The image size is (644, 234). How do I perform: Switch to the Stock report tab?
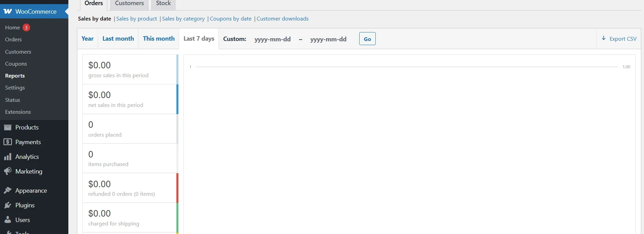click(x=163, y=3)
